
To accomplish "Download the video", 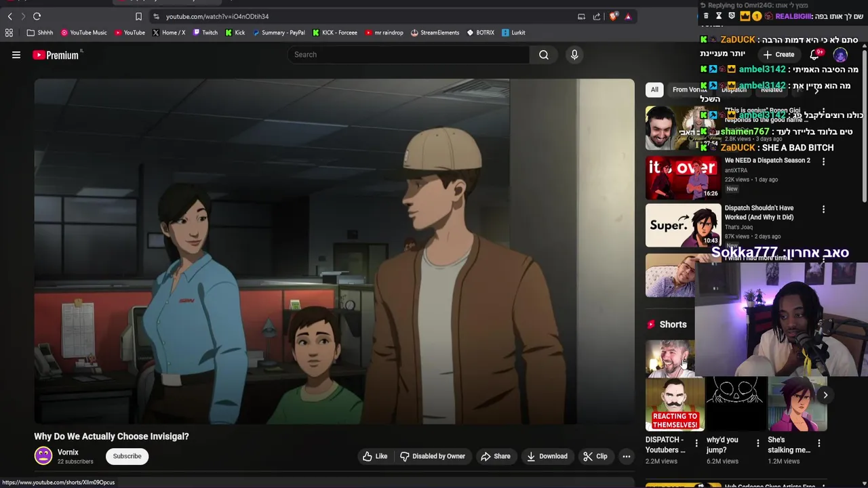I will coord(547,456).
